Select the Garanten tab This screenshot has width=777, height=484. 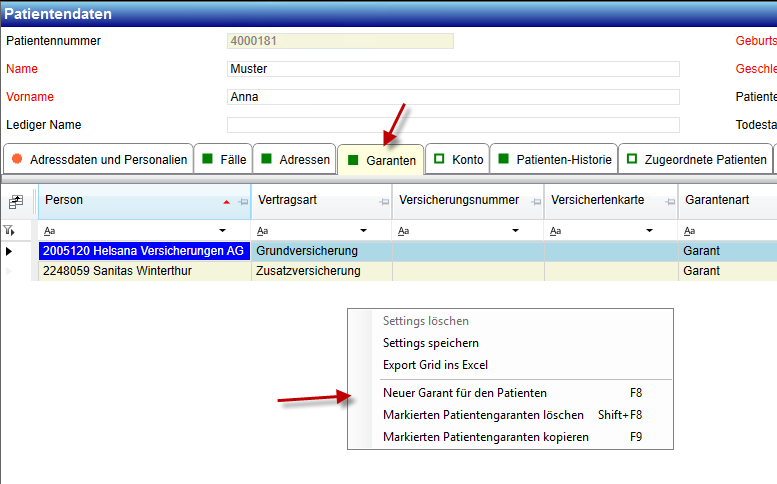(381, 160)
